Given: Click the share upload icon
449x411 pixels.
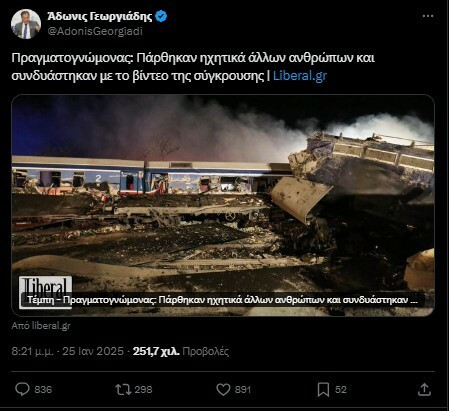Looking at the screenshot, I should [x=424, y=389].
